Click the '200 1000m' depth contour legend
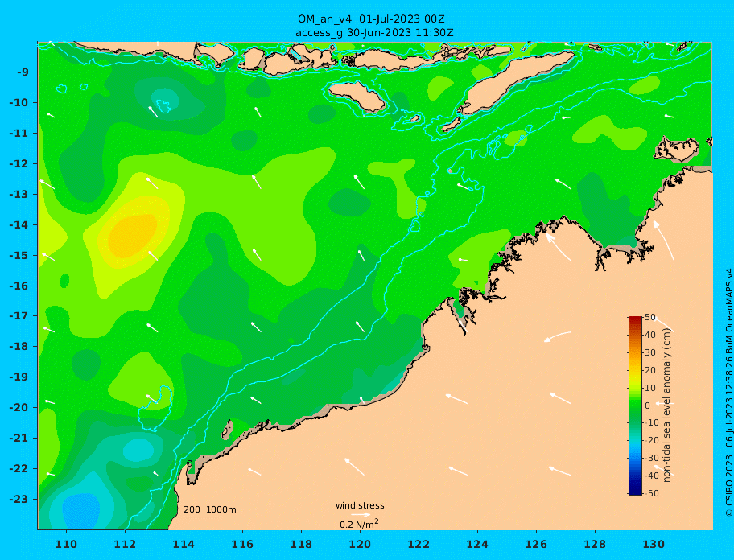Screen dimensions: 734x560 (x=210, y=509)
